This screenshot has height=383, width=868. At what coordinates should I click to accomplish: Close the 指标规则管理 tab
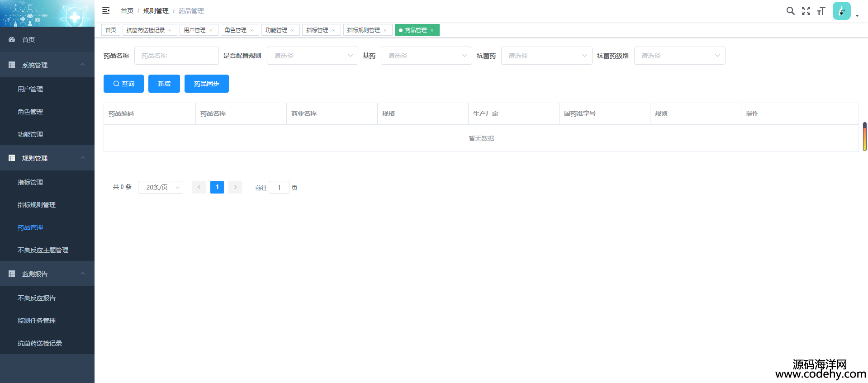point(385,30)
